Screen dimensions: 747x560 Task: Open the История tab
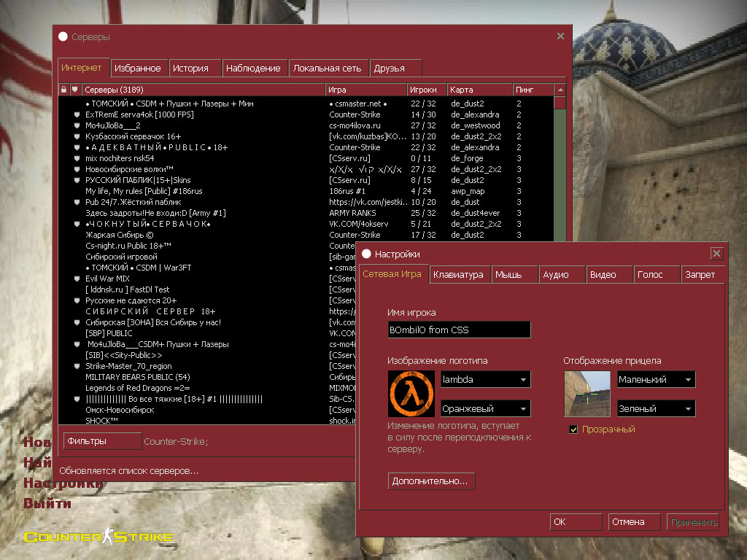[x=196, y=68]
